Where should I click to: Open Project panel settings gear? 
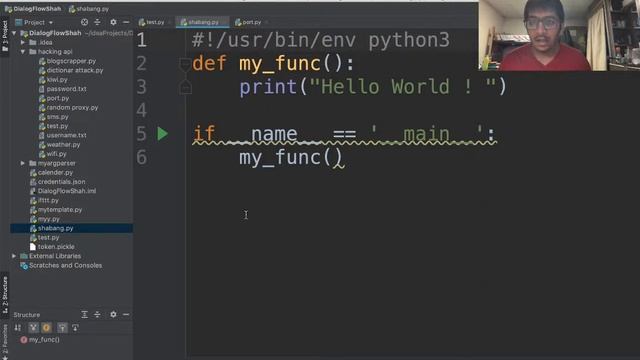[x=113, y=22]
